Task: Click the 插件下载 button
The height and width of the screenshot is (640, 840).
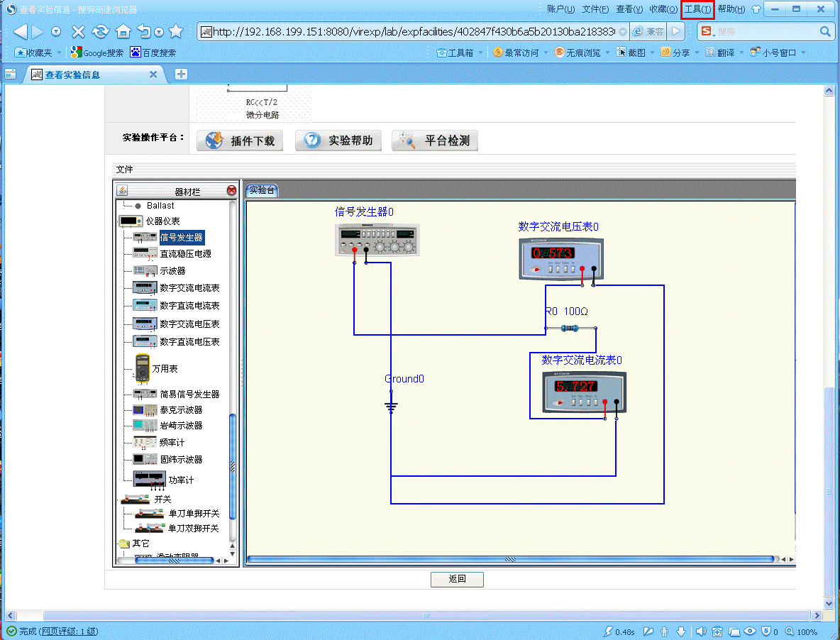Action: tap(240, 140)
